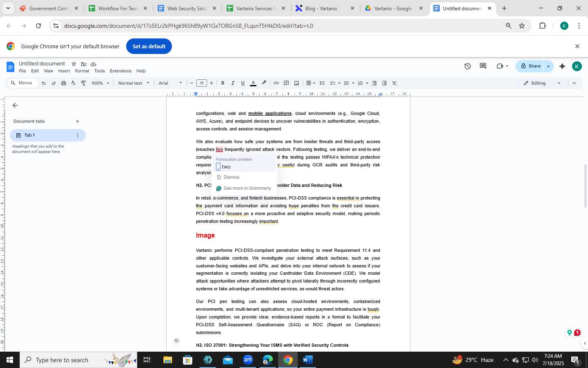Open Tab 1 options three-dot menu
The width and height of the screenshot is (588, 368).
78,135
